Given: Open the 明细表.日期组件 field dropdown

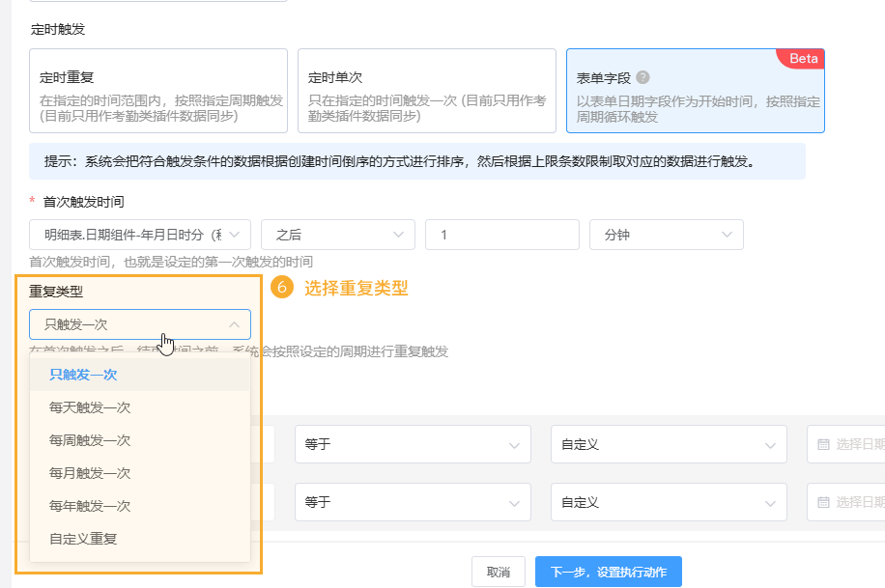Looking at the screenshot, I should click(140, 235).
